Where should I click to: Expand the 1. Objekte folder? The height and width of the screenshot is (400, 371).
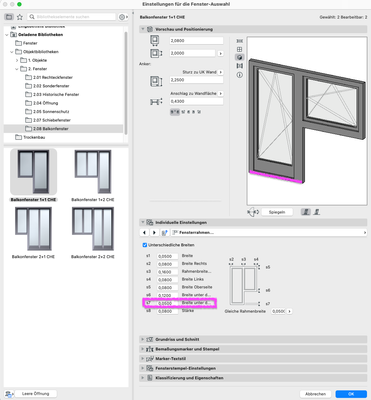coord(17,60)
